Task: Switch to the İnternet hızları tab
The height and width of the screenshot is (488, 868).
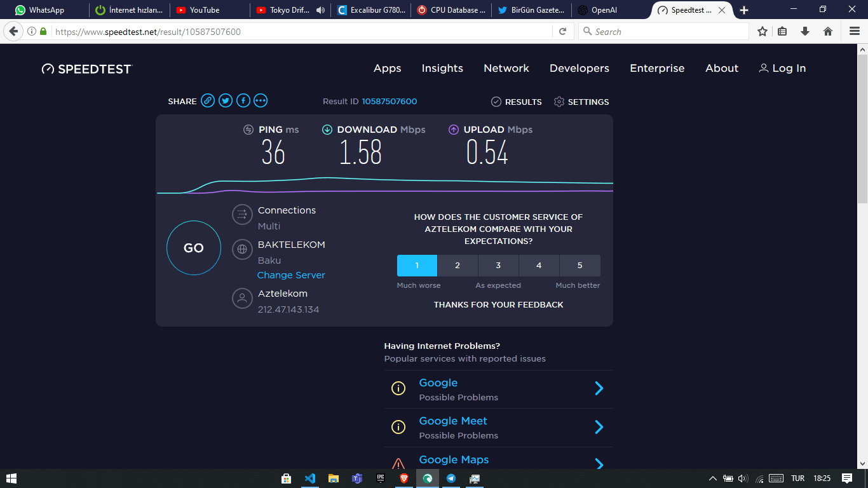Action: [130, 10]
